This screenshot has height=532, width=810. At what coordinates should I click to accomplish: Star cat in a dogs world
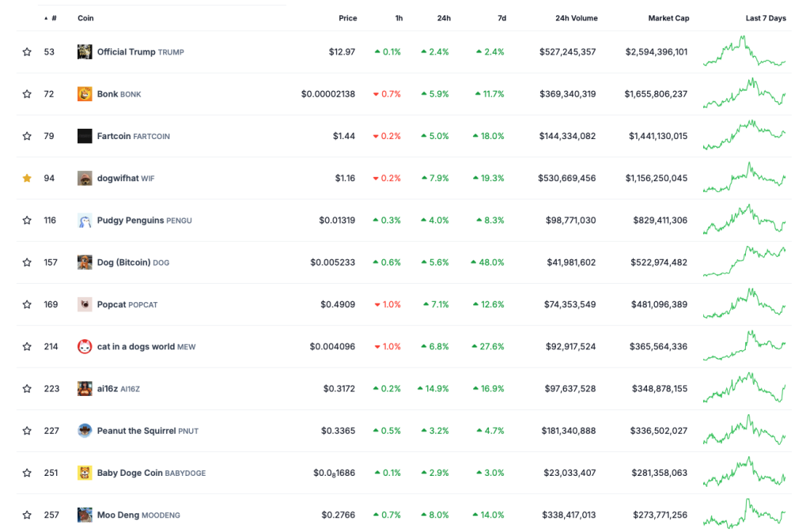27,347
